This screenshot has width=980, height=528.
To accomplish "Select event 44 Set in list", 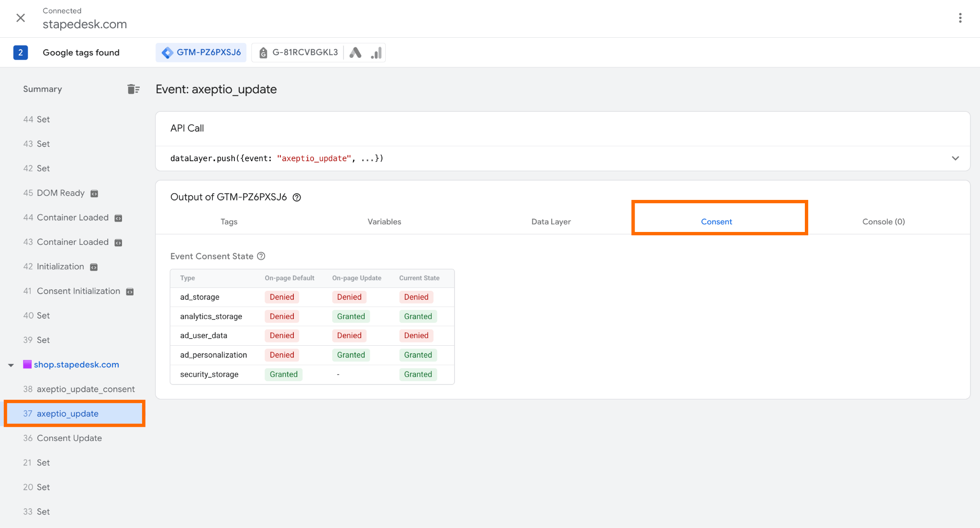I will [x=36, y=120].
